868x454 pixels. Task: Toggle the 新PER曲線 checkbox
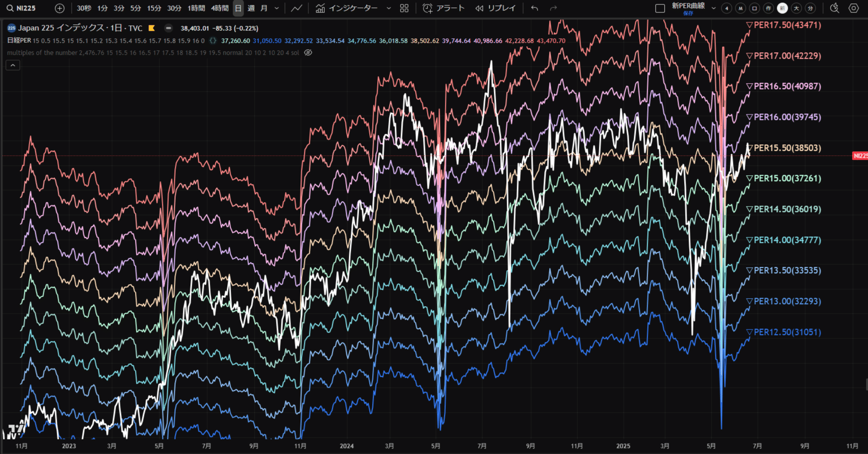coord(660,8)
